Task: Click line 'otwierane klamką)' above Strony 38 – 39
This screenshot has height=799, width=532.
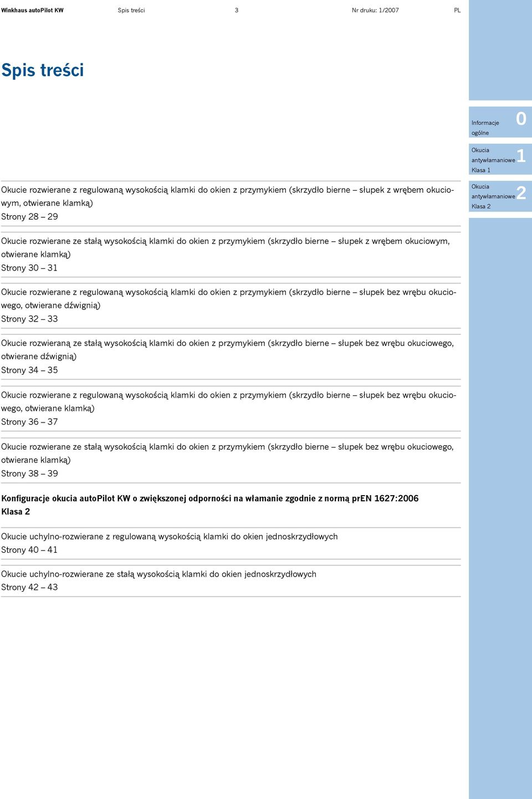Action: pos(36,460)
